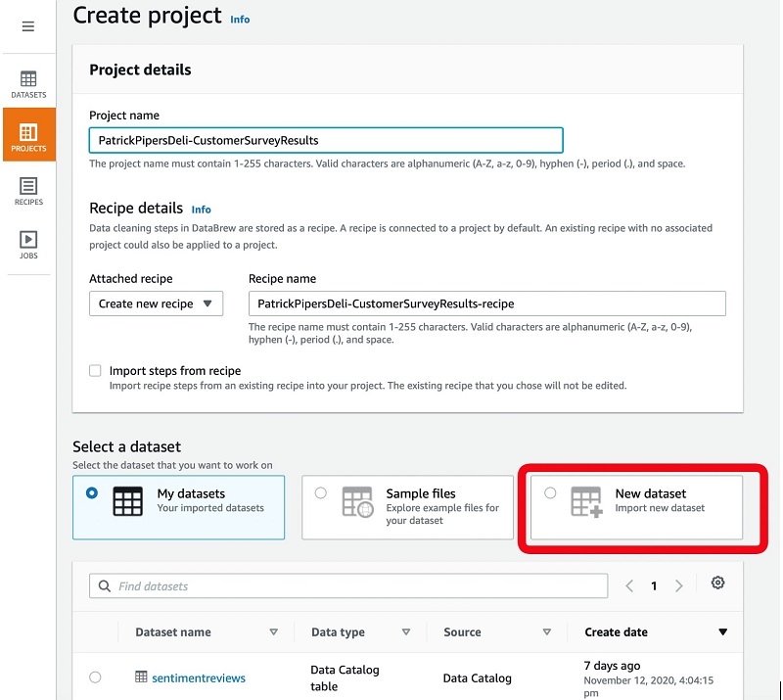Open Jobs from the sidebar
This screenshot has width=783, height=700.
28,245
